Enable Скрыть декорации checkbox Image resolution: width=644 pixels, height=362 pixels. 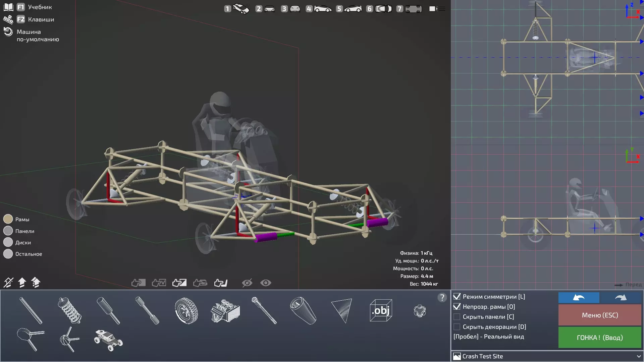[457, 327]
